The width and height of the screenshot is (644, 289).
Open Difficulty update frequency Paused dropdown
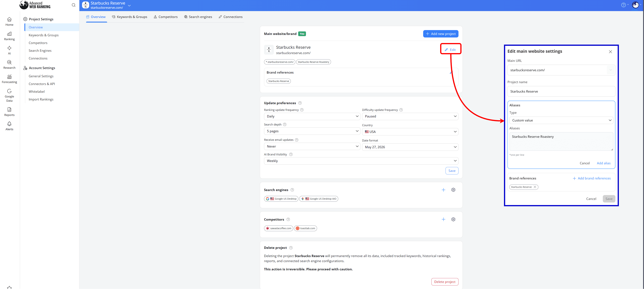coord(410,116)
